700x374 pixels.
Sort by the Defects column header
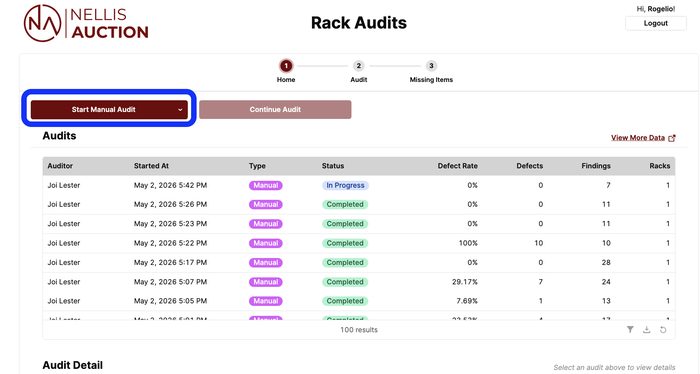(530, 166)
